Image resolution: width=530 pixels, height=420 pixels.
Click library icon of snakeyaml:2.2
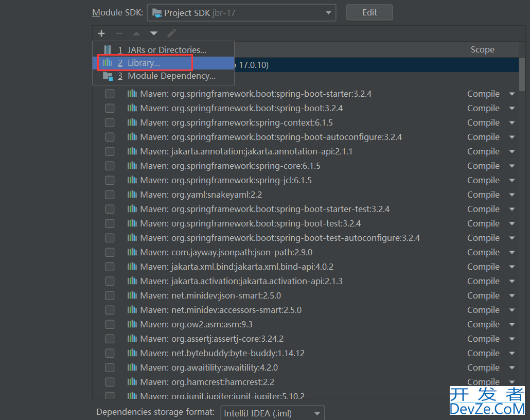coord(132,195)
